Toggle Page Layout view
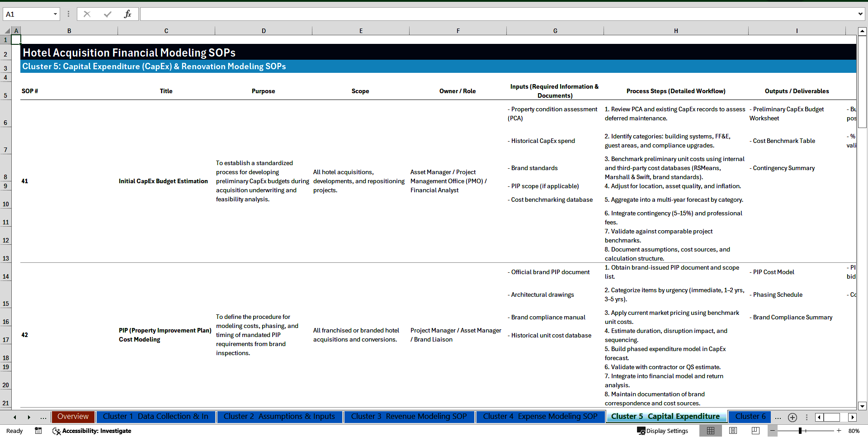 click(x=733, y=431)
